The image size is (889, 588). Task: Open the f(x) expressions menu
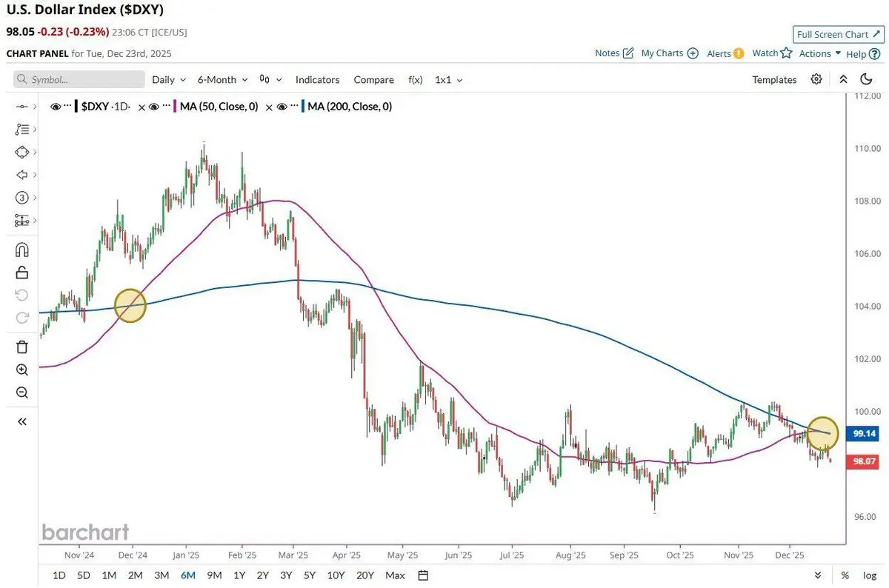pyautogui.click(x=416, y=79)
